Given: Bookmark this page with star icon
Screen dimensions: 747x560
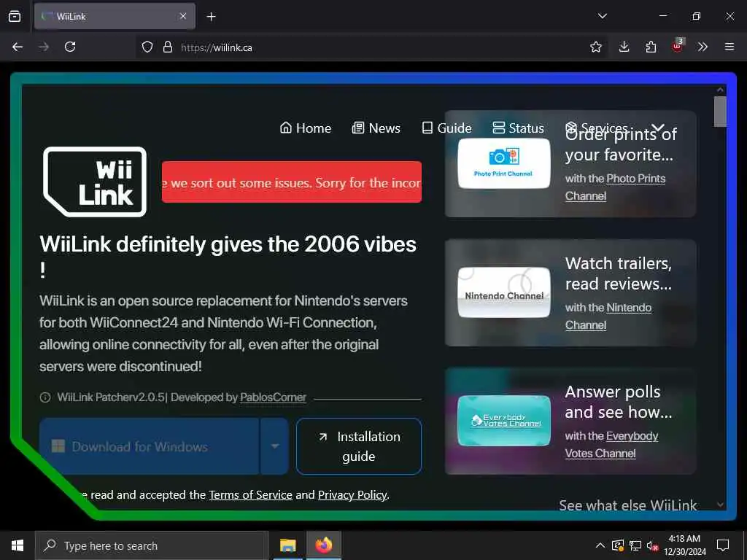Looking at the screenshot, I should pos(595,47).
